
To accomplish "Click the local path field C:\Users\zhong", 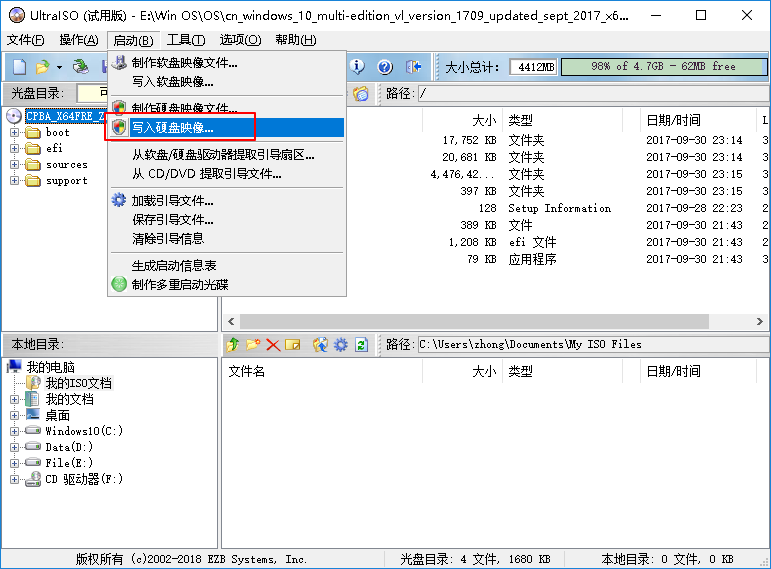I will (x=593, y=344).
